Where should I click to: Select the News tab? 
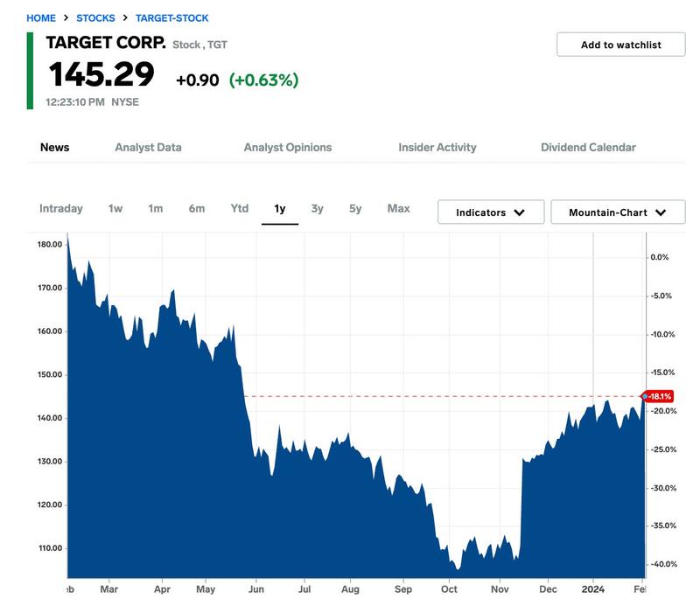pos(54,148)
